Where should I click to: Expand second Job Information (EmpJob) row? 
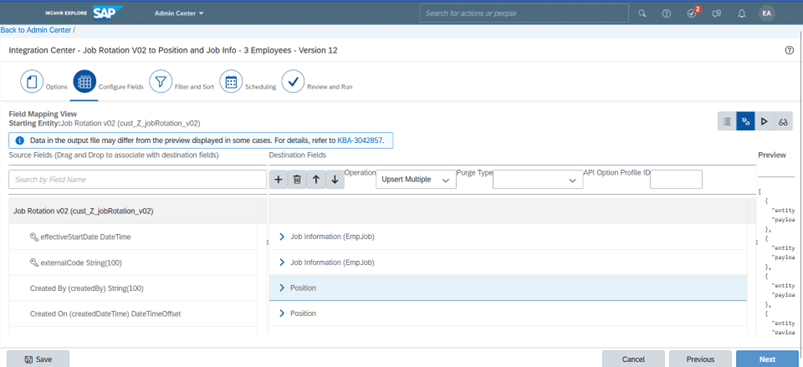click(282, 262)
